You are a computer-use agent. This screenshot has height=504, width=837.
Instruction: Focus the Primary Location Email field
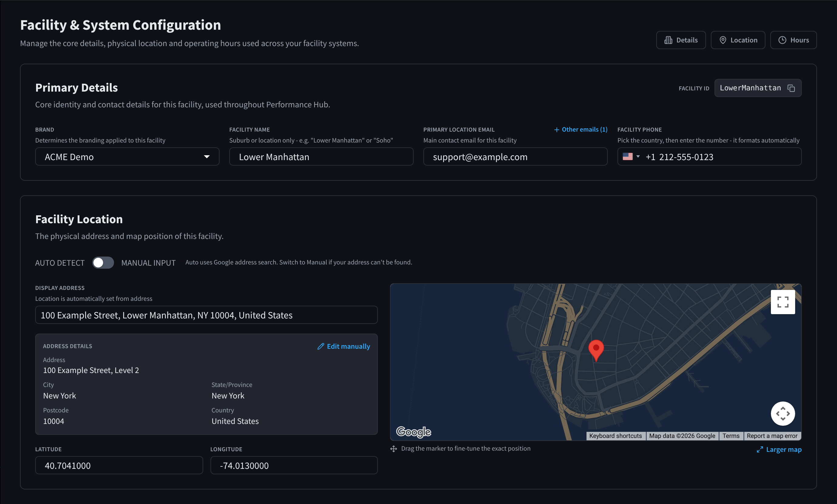(x=515, y=156)
